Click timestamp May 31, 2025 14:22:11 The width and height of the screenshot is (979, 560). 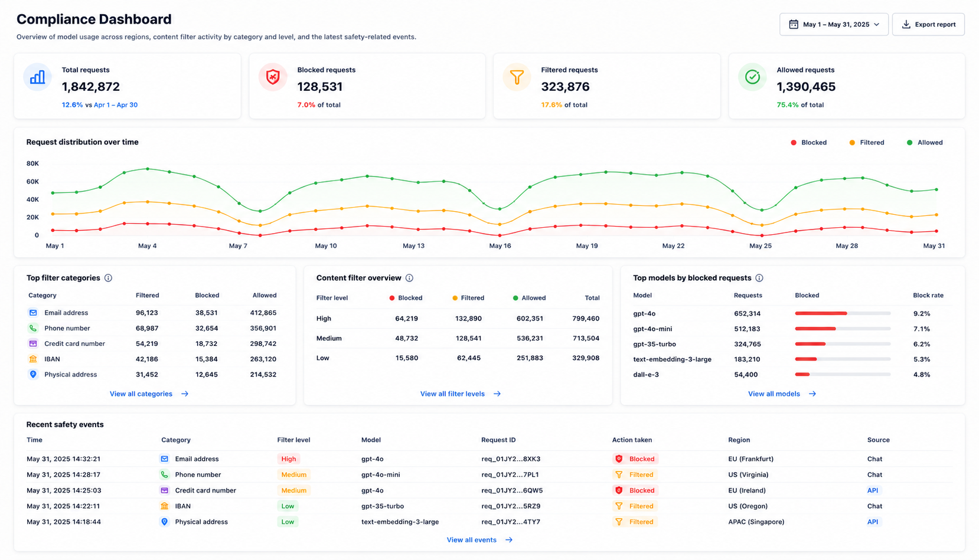(x=63, y=506)
